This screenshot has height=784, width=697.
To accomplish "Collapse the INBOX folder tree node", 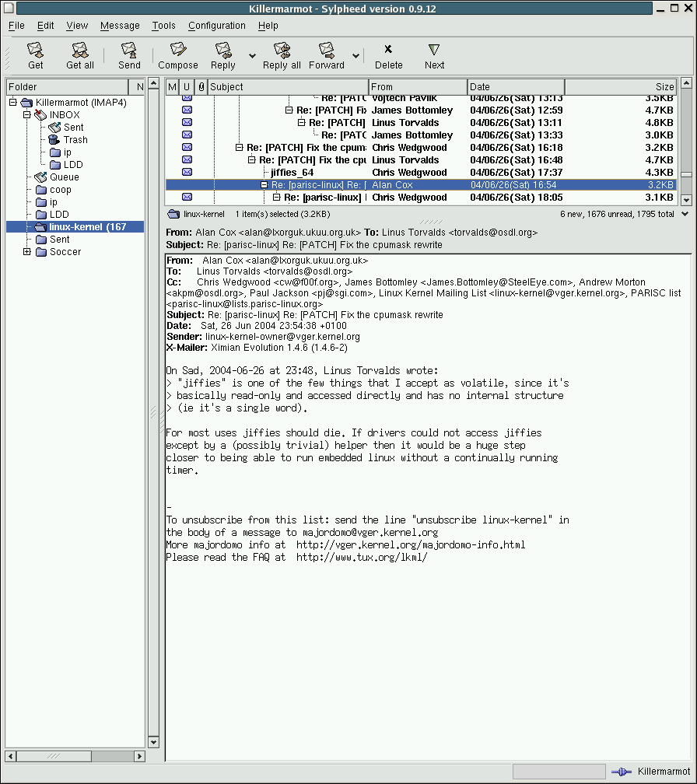I will point(27,115).
